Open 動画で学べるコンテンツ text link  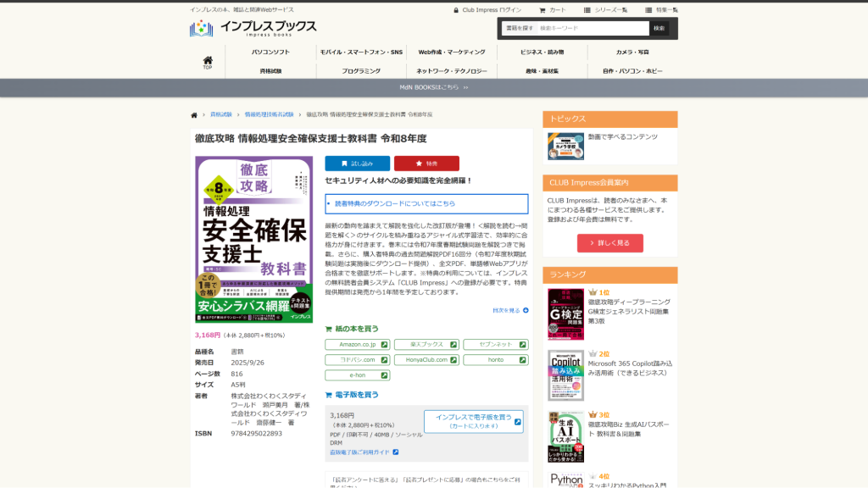623,136
